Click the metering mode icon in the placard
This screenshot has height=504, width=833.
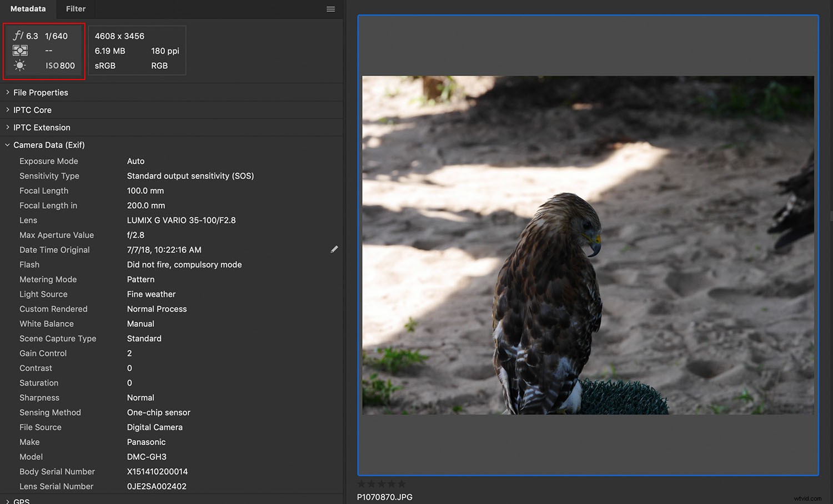coord(20,51)
